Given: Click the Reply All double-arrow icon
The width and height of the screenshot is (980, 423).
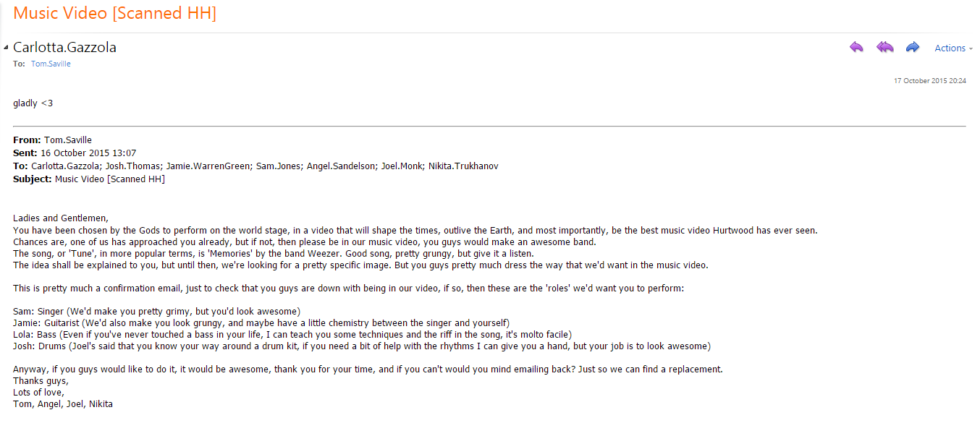Looking at the screenshot, I should point(884,48).
